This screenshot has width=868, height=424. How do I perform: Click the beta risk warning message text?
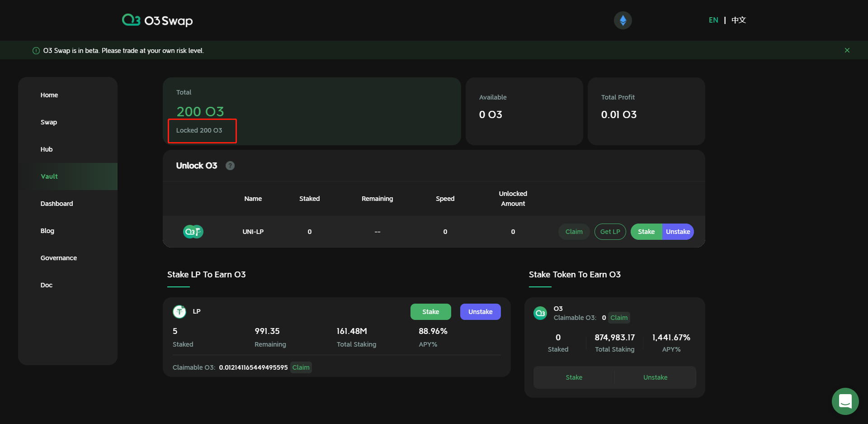(123, 51)
